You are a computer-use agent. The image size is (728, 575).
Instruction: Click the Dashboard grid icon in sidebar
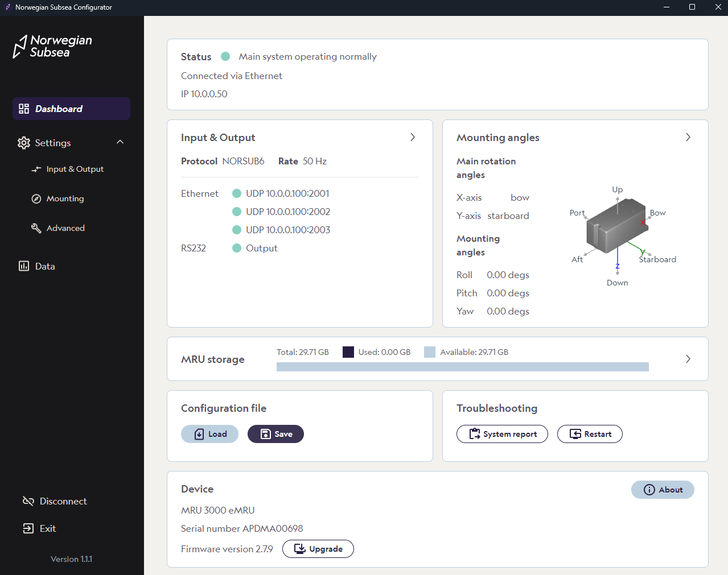pyautogui.click(x=24, y=109)
